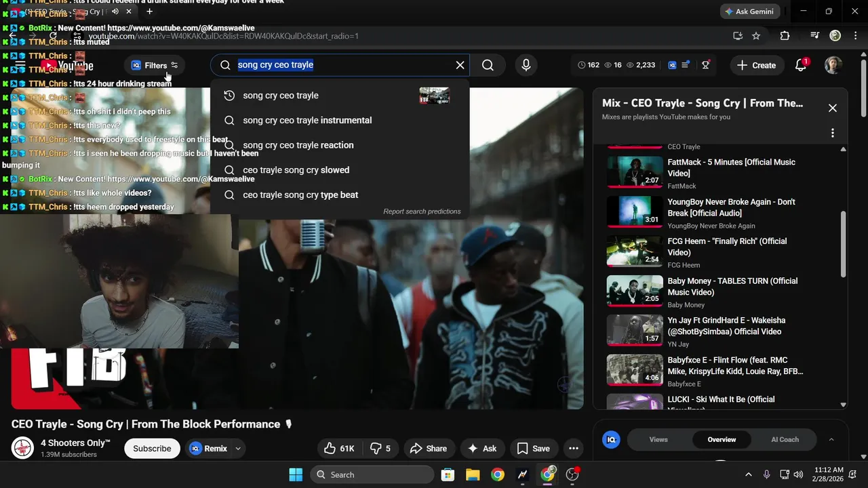The image size is (868, 488).
Task: Open Chrome three-dot menu
Action: (x=855, y=36)
